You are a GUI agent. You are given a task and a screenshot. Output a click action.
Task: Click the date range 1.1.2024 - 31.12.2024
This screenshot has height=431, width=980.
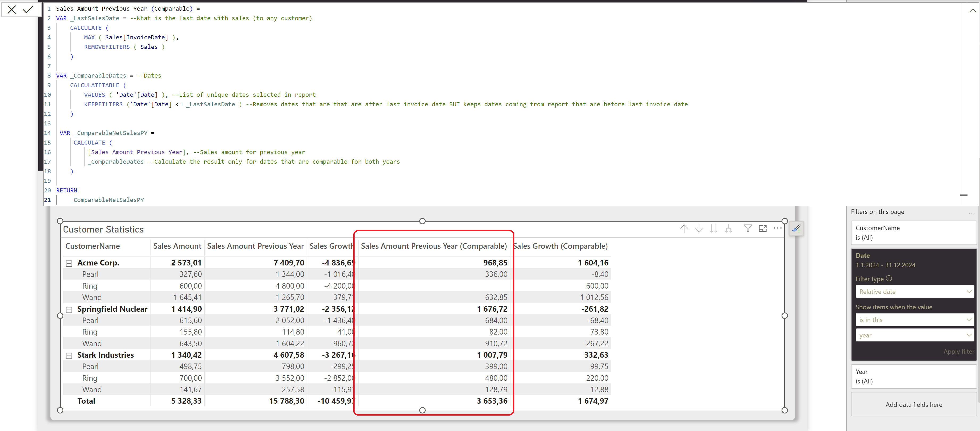[885, 265]
